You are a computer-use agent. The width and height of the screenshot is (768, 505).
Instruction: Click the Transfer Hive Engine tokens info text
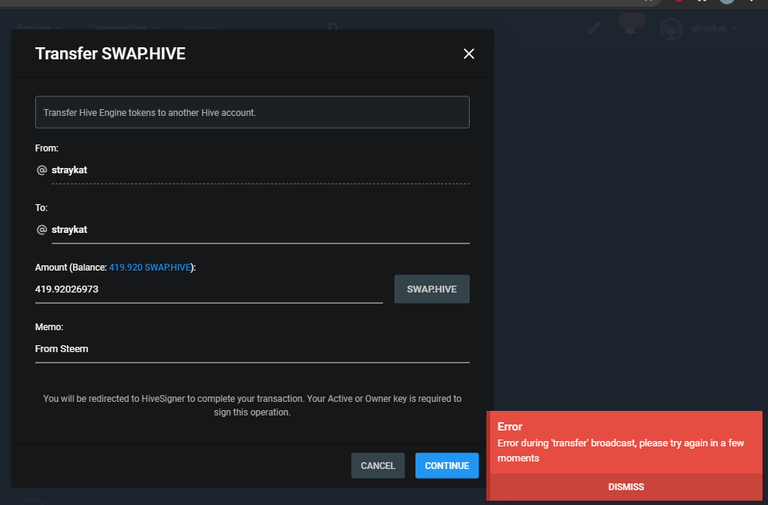(x=150, y=113)
